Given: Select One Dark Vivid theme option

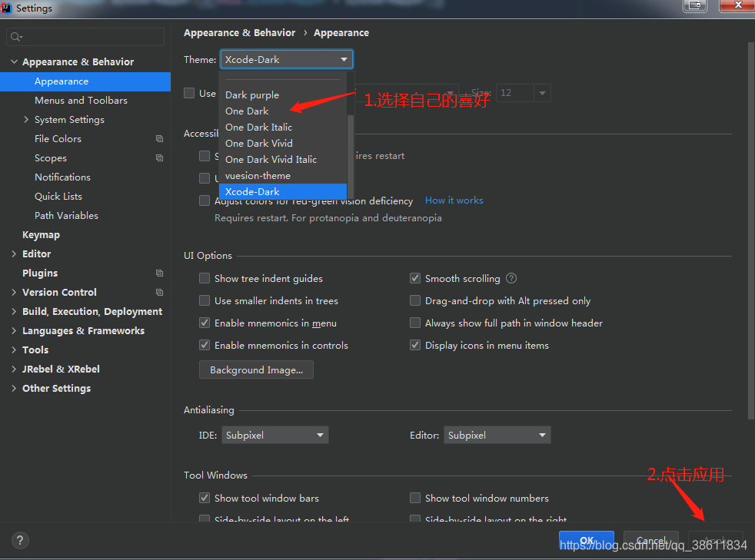Looking at the screenshot, I should click(x=283, y=144).
